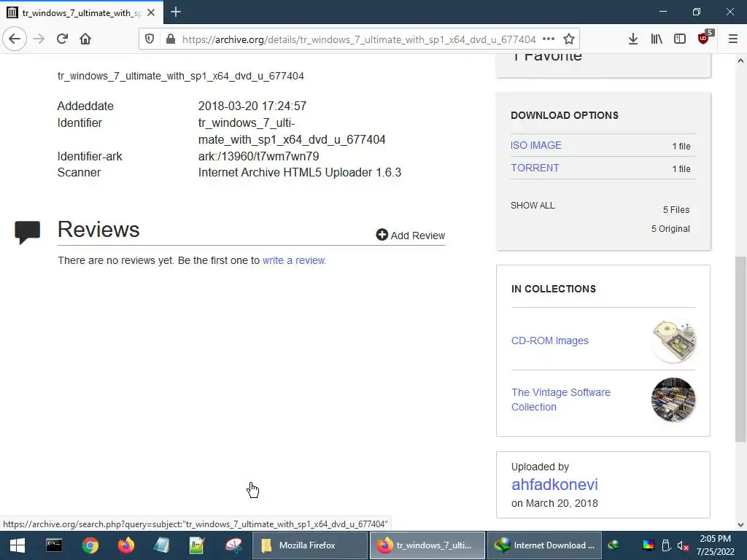Click ark:/13960/t7wm7wn79 identifier text
747x560 pixels.
258,156
